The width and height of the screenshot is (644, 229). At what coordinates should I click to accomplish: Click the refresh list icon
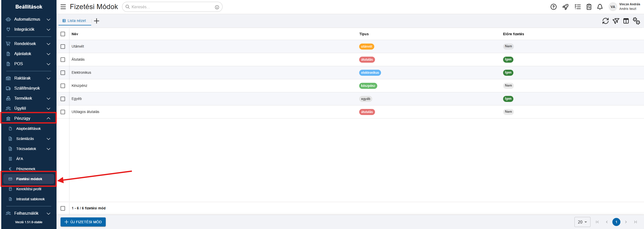point(605,21)
